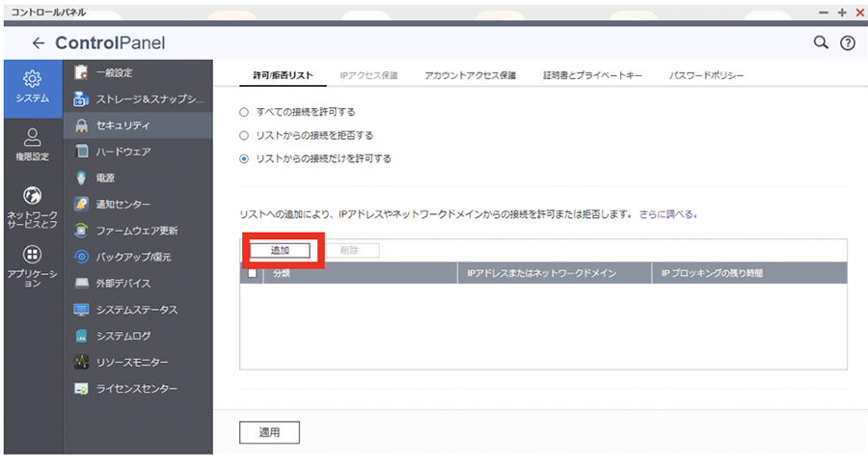Click the システムステータス monitor icon

click(81, 309)
